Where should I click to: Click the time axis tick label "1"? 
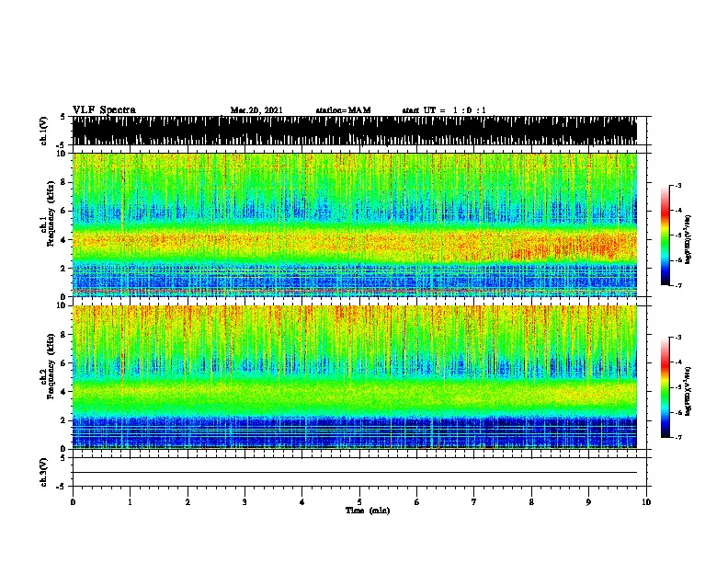130,502
